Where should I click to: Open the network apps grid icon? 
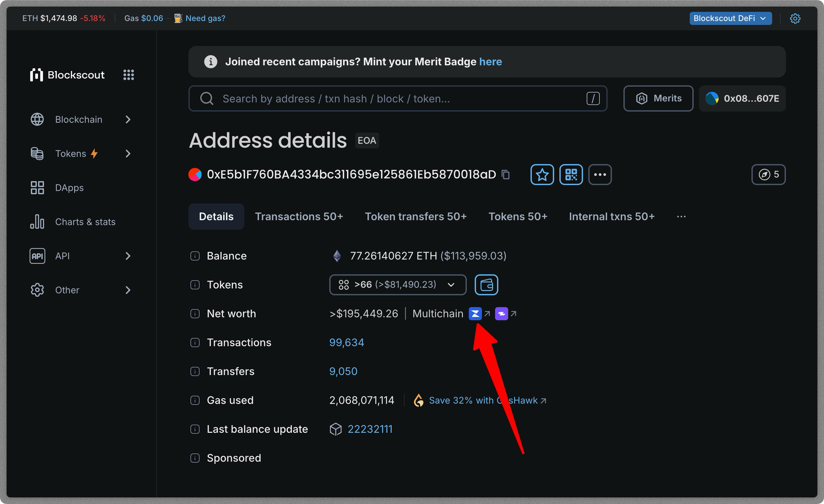(x=129, y=75)
